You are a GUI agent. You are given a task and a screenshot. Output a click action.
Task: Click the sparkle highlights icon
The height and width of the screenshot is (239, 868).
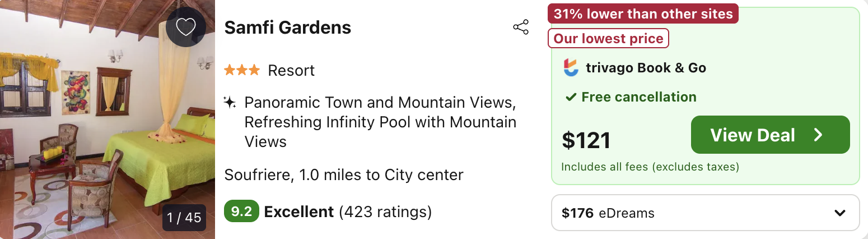pos(230,103)
